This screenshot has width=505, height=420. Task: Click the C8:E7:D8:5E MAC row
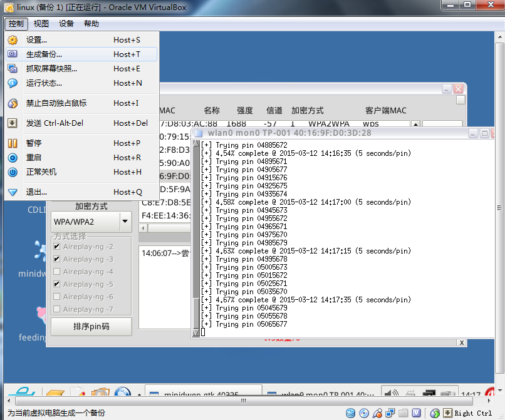165,202
